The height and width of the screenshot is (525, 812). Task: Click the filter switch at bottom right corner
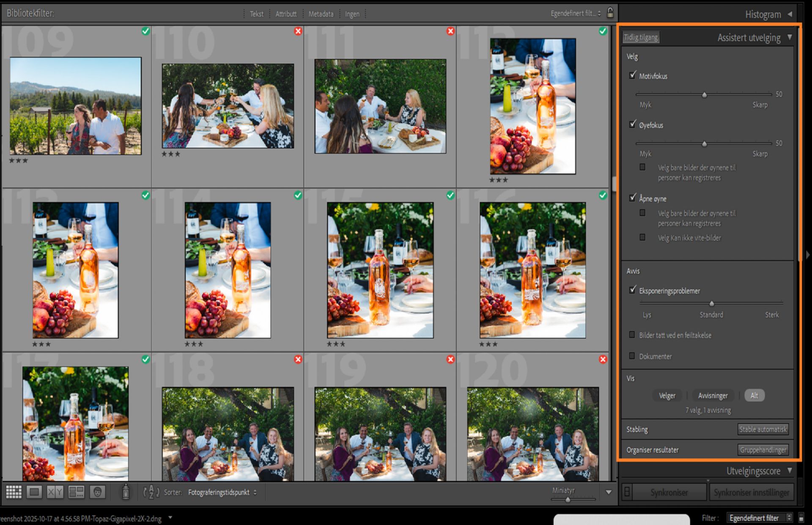801,518
